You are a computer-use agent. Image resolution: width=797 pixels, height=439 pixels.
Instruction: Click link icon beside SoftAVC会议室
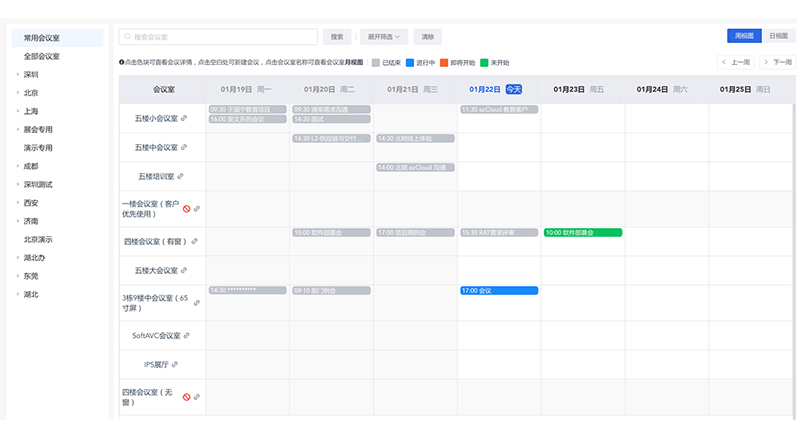(x=187, y=335)
